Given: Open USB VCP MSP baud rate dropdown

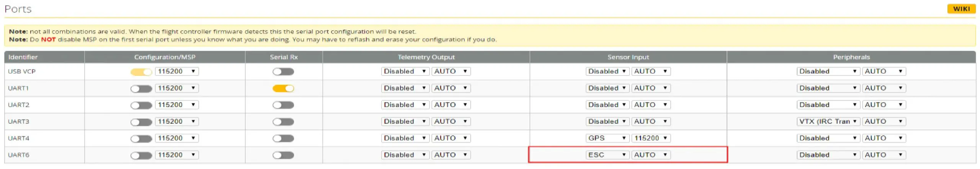Looking at the screenshot, I should click(x=177, y=71).
